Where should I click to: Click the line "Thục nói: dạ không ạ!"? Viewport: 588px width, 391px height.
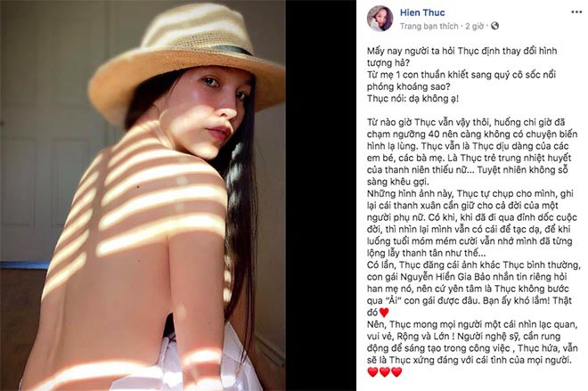pyautogui.click(x=412, y=99)
